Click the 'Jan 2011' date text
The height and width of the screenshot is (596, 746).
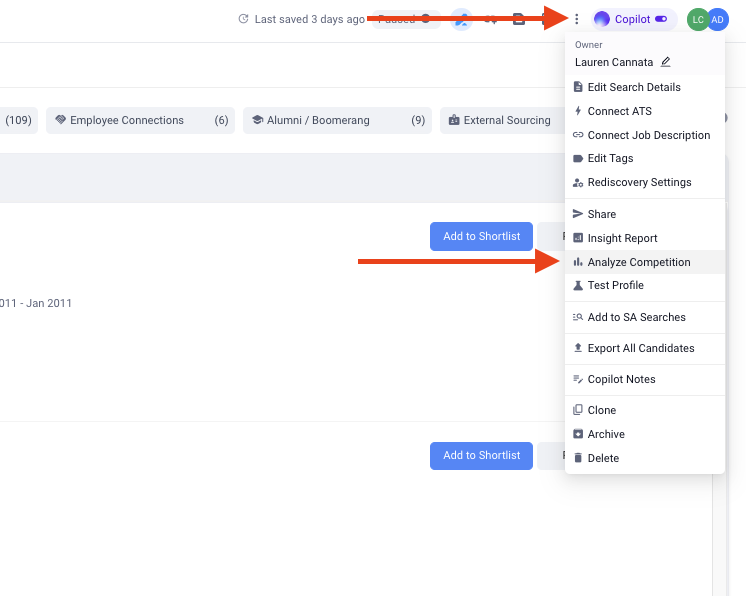point(49,303)
